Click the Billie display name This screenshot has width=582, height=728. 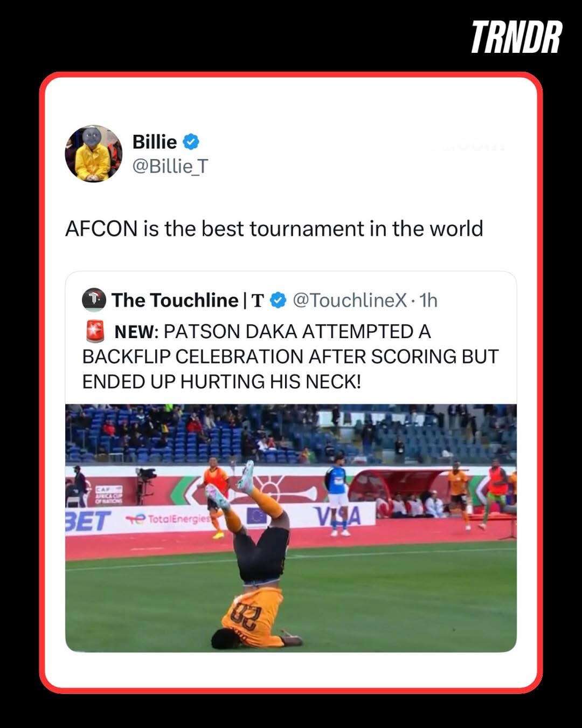pos(154,142)
